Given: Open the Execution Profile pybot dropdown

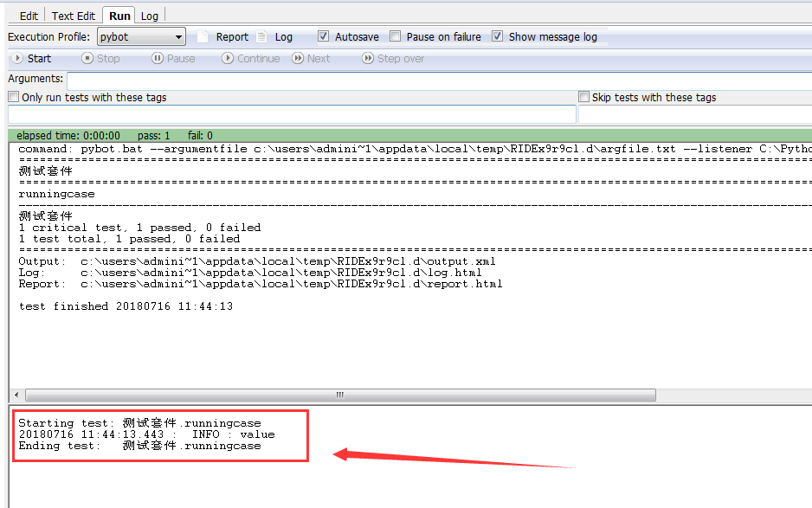Looking at the screenshot, I should [x=141, y=36].
